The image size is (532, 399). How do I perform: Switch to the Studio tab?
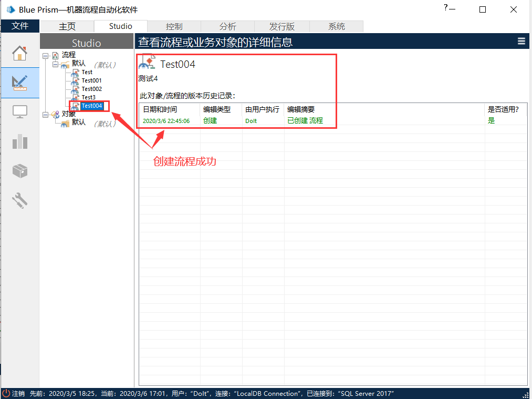pos(120,26)
